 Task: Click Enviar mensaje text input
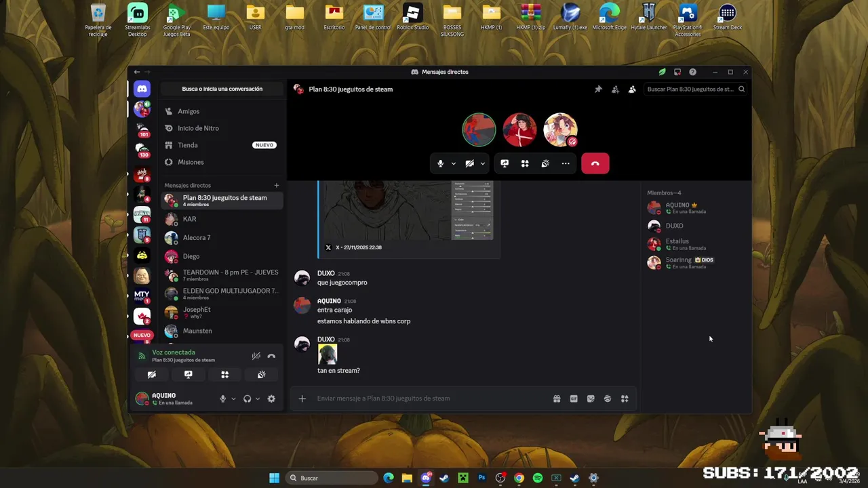(431, 399)
